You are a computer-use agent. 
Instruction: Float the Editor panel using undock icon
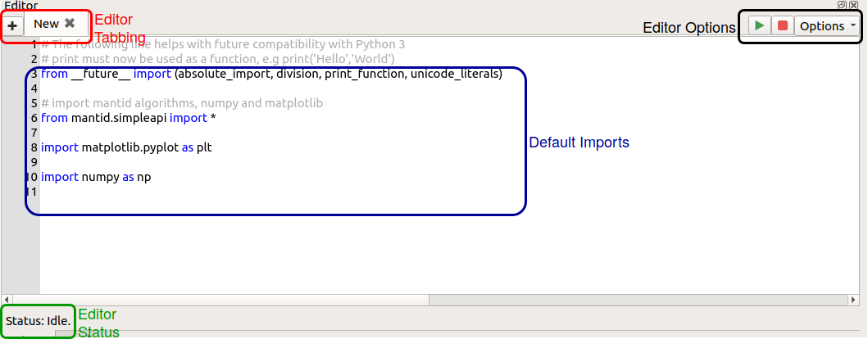842,5
